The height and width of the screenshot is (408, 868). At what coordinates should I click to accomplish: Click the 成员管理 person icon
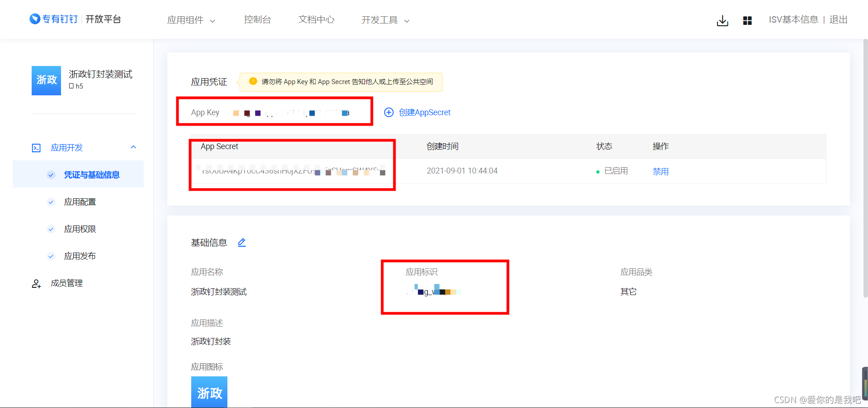[x=36, y=284]
